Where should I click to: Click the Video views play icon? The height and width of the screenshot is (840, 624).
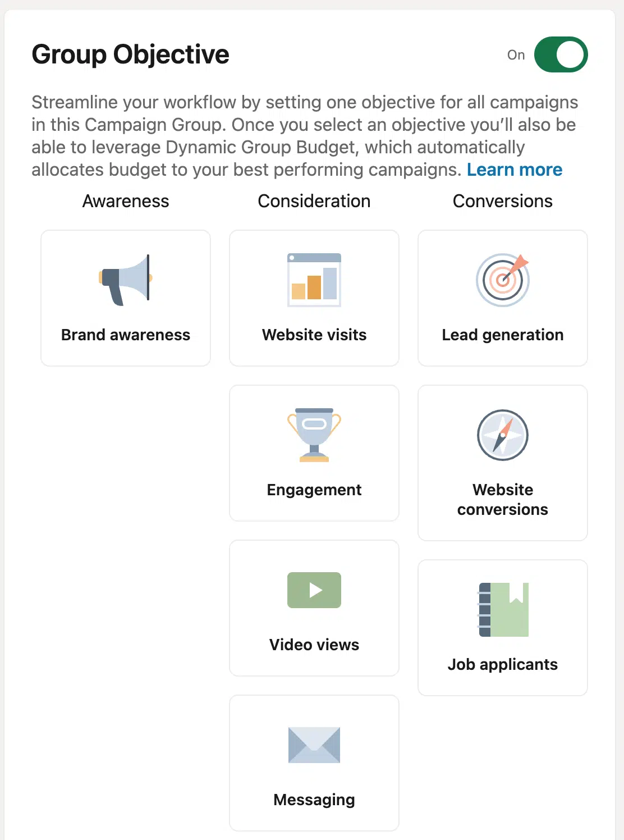314,590
